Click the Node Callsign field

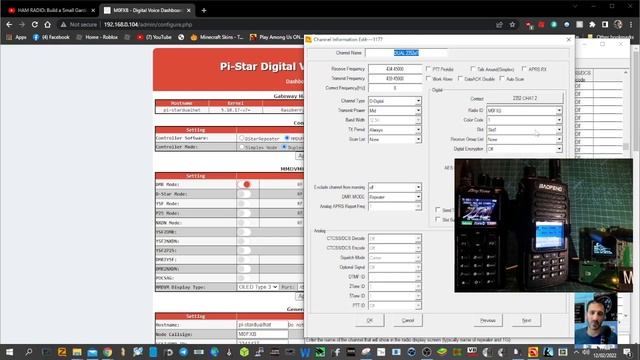(x=263, y=334)
